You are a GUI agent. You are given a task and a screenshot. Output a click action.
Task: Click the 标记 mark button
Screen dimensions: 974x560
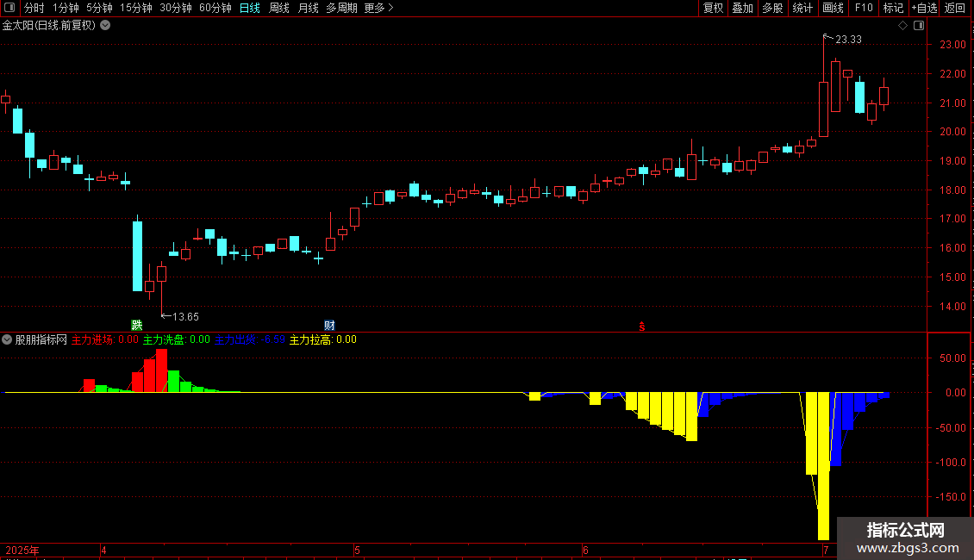(893, 8)
